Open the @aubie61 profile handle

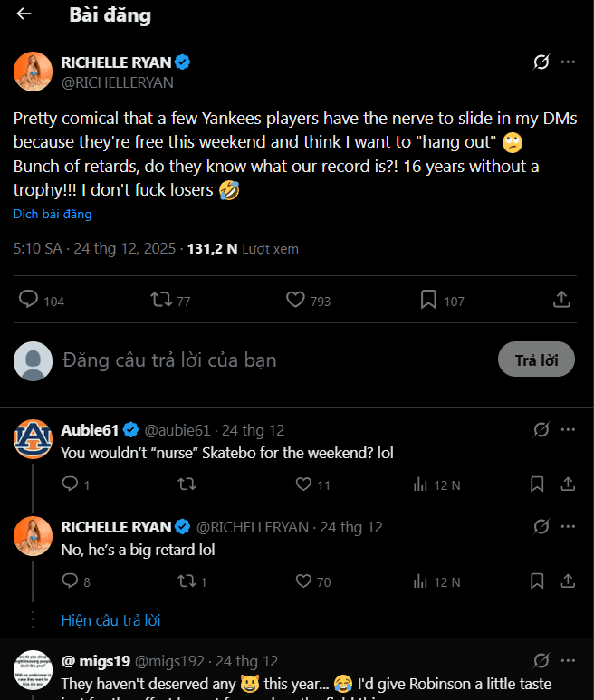[x=177, y=429]
